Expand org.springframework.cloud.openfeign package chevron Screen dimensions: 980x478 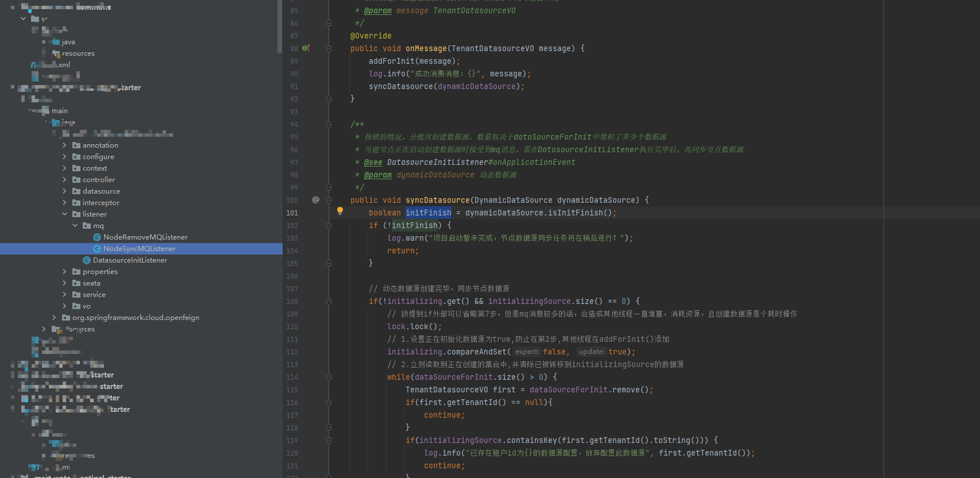click(x=54, y=318)
